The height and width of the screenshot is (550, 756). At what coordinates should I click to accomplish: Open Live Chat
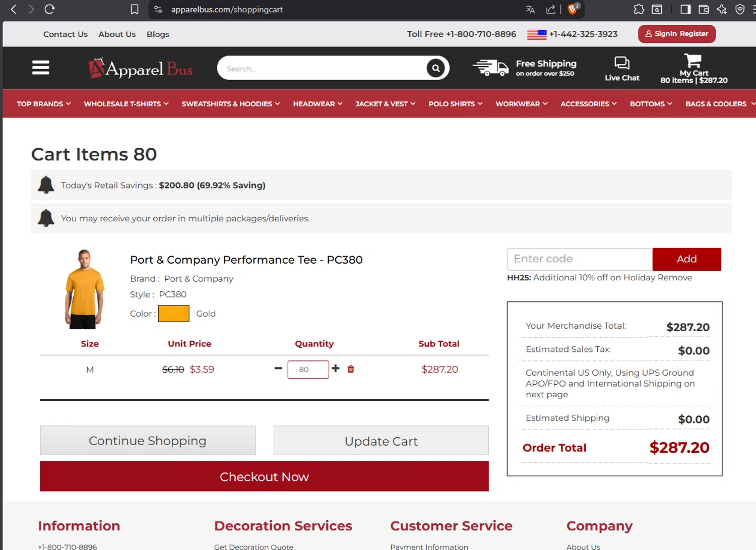(622, 69)
